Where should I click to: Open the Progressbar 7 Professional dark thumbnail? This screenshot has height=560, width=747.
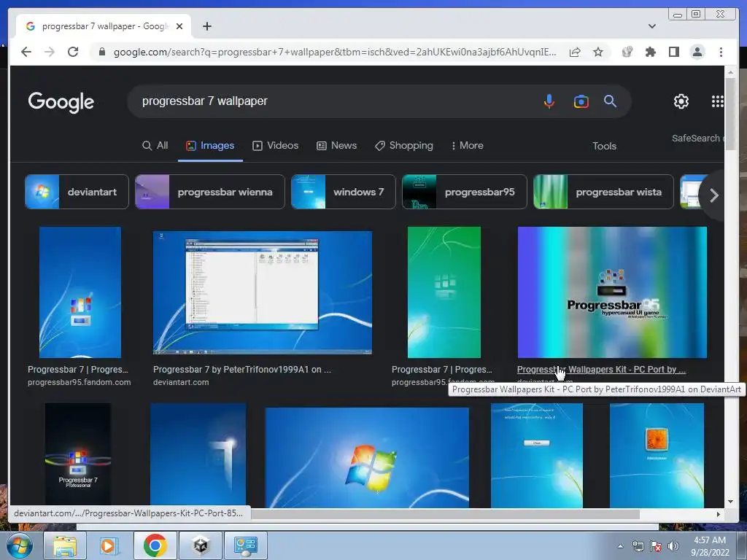(x=78, y=454)
